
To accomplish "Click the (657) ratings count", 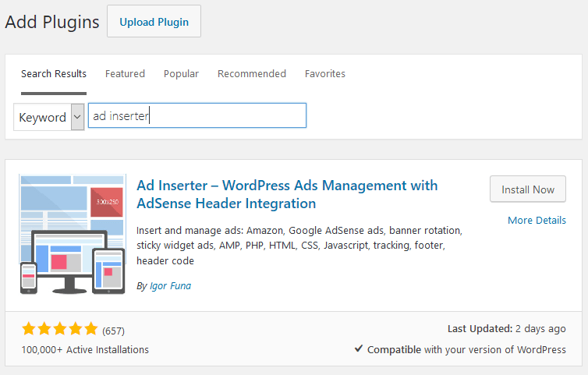I will [x=114, y=330].
